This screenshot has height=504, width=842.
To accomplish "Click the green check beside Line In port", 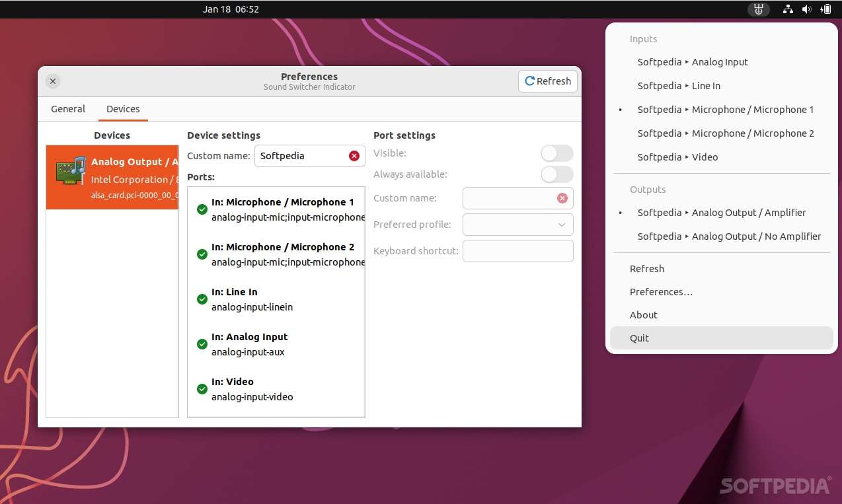I will pyautogui.click(x=202, y=299).
